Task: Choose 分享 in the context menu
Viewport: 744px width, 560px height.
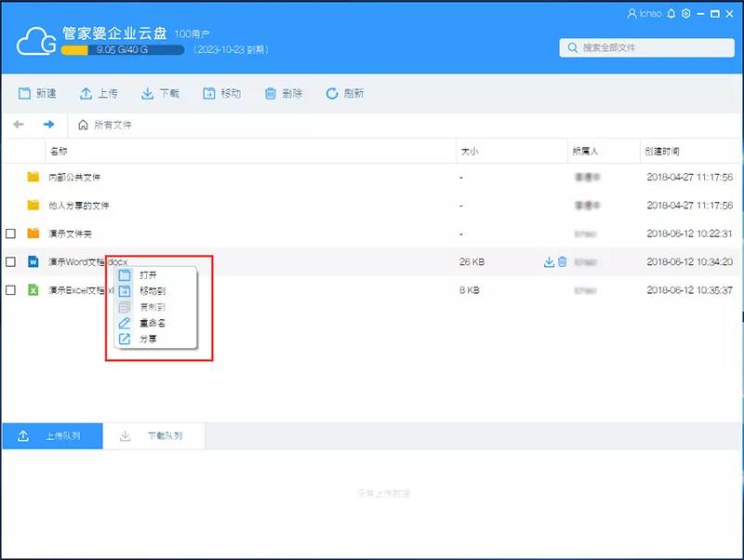Action: [156, 339]
